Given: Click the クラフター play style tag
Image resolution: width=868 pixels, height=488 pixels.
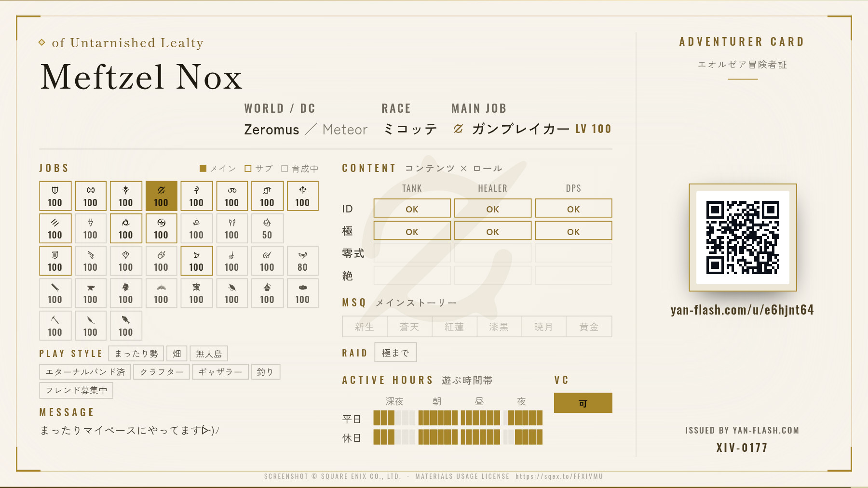Looking at the screenshot, I should 162,372.
